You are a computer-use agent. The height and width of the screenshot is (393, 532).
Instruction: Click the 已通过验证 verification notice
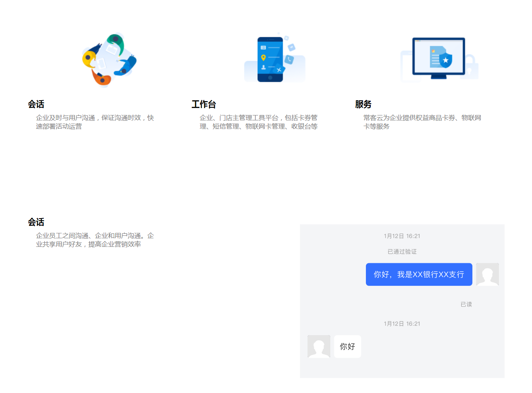click(402, 251)
